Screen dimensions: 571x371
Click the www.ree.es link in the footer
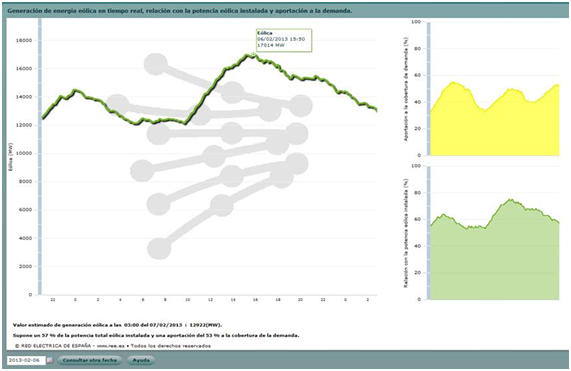[x=111, y=346]
